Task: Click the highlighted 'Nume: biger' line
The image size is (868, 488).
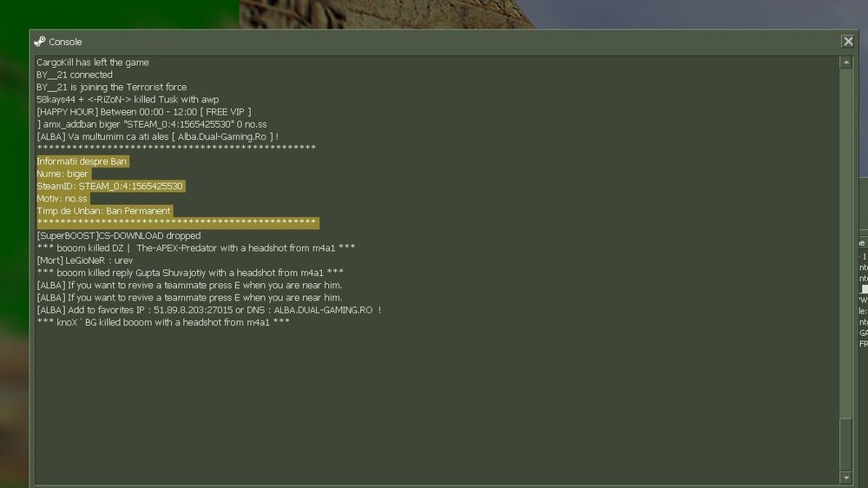Action: tap(62, 174)
